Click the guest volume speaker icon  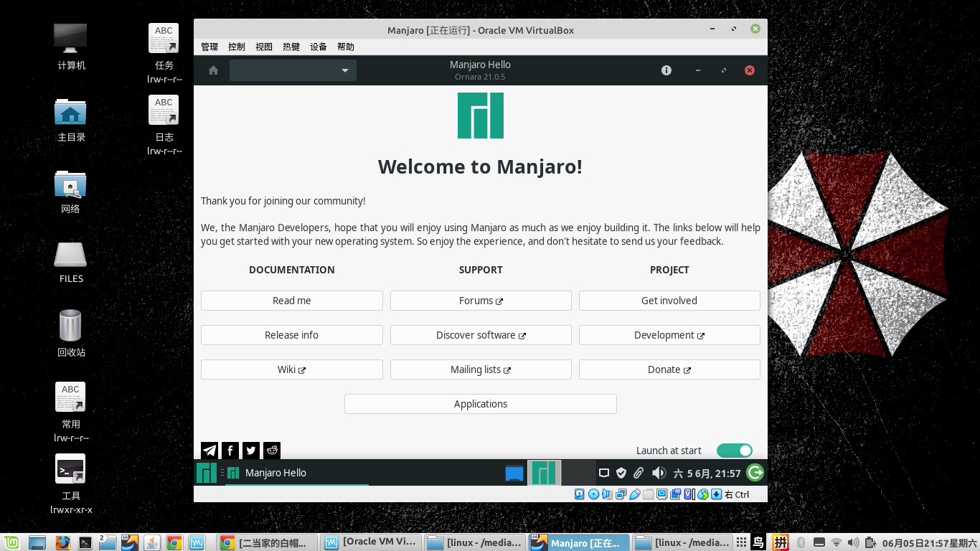[659, 473]
